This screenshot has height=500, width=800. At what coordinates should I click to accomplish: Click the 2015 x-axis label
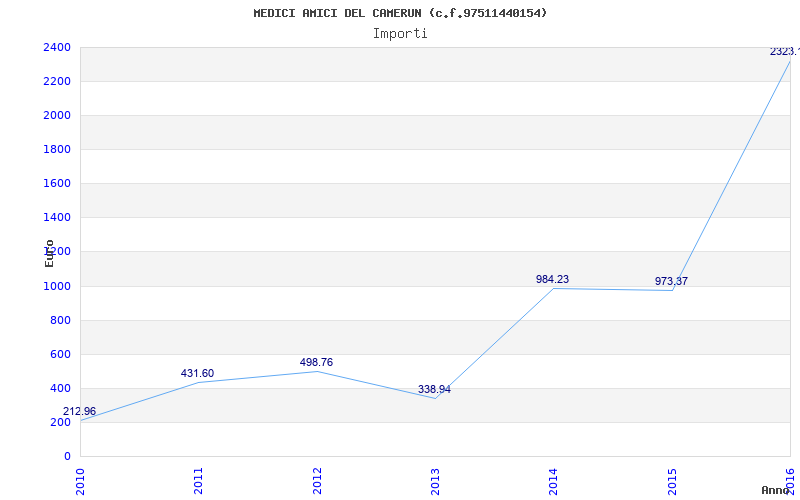point(672,481)
